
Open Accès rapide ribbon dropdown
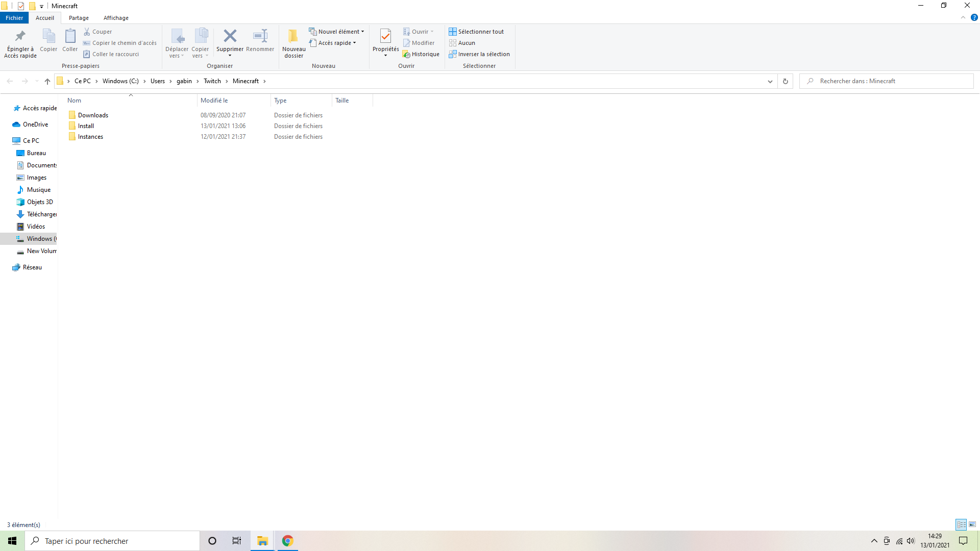333,43
